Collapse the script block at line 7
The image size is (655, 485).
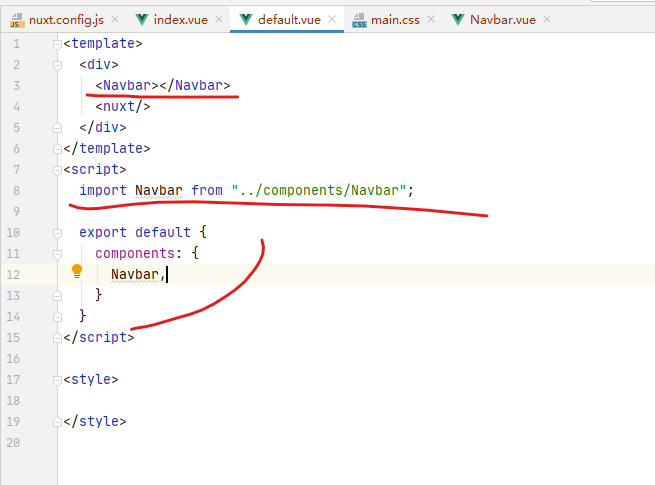pos(58,170)
